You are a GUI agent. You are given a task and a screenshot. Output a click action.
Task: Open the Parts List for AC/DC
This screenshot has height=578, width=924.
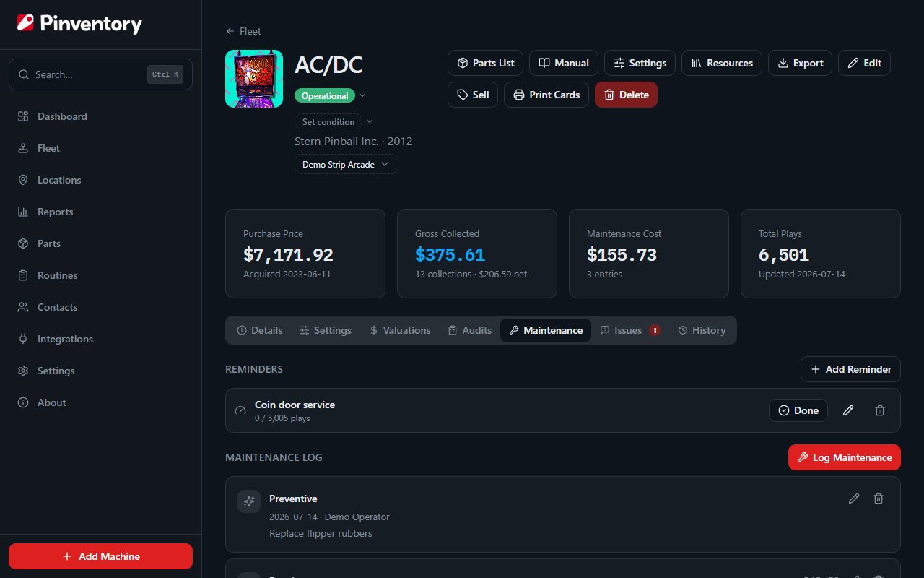(485, 63)
